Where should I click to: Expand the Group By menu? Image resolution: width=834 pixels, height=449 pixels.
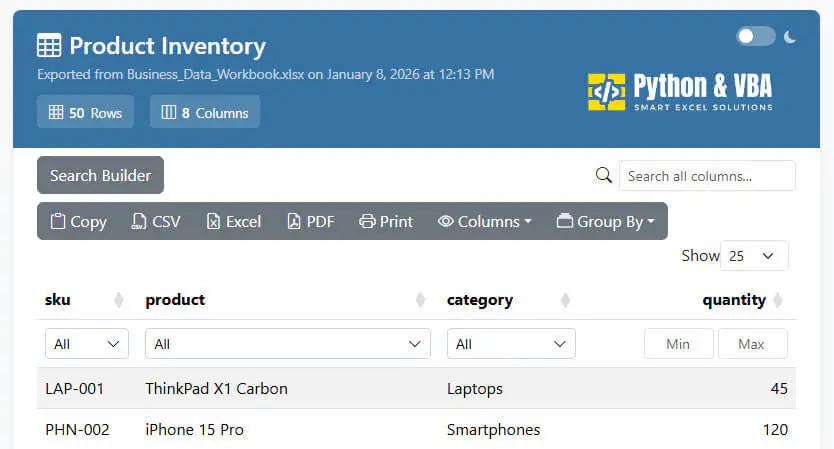click(606, 222)
